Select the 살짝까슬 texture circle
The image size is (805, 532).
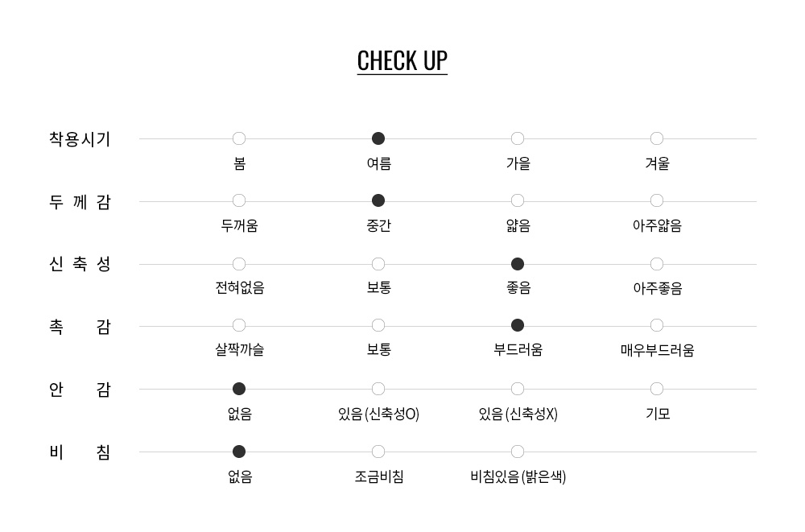[239, 325]
